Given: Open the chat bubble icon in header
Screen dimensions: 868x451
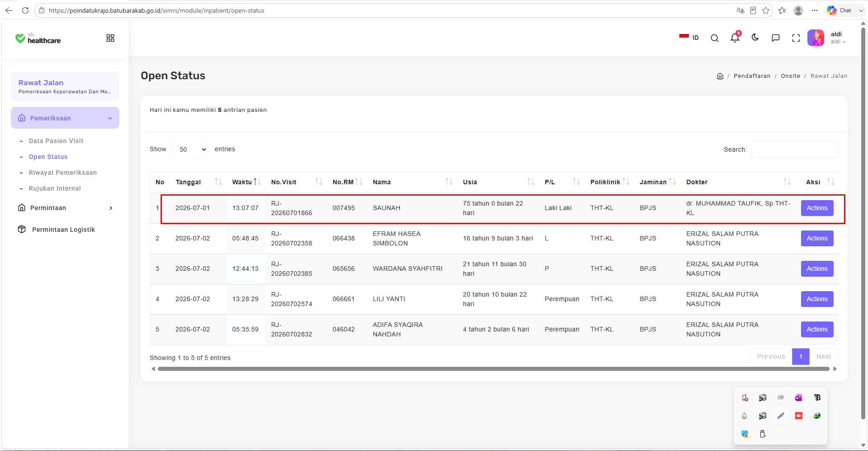Looking at the screenshot, I should pyautogui.click(x=776, y=38).
